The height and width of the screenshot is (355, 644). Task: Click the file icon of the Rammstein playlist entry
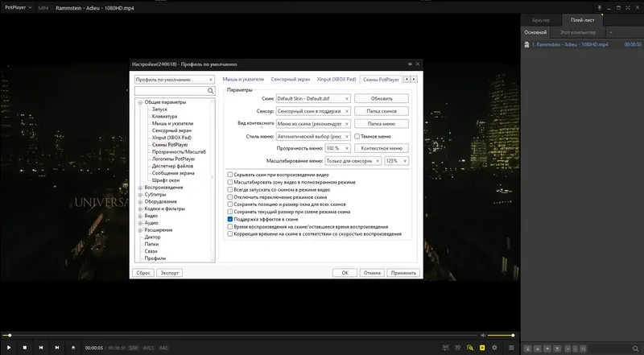(x=527, y=44)
